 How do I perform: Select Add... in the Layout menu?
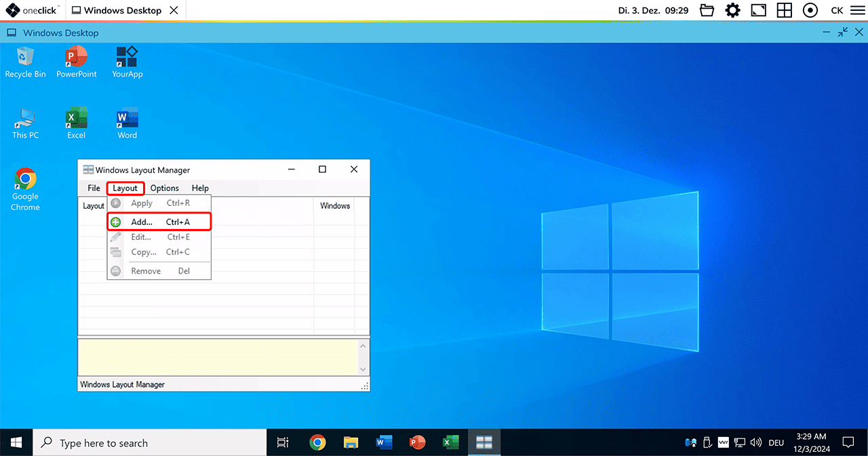142,222
